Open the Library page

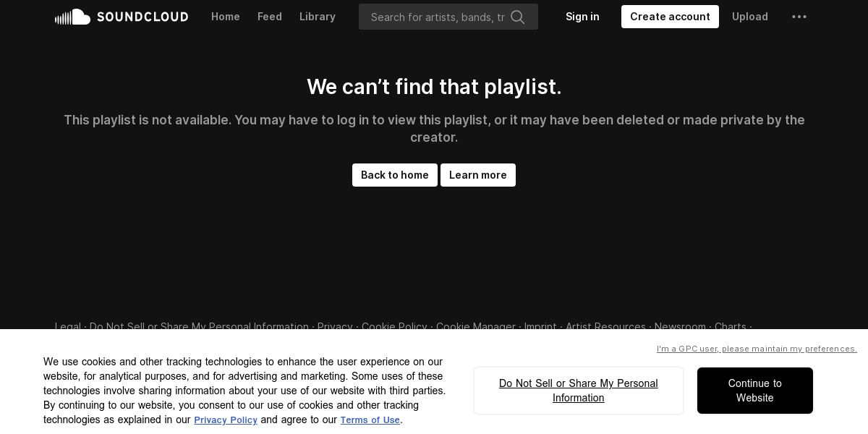point(318,17)
